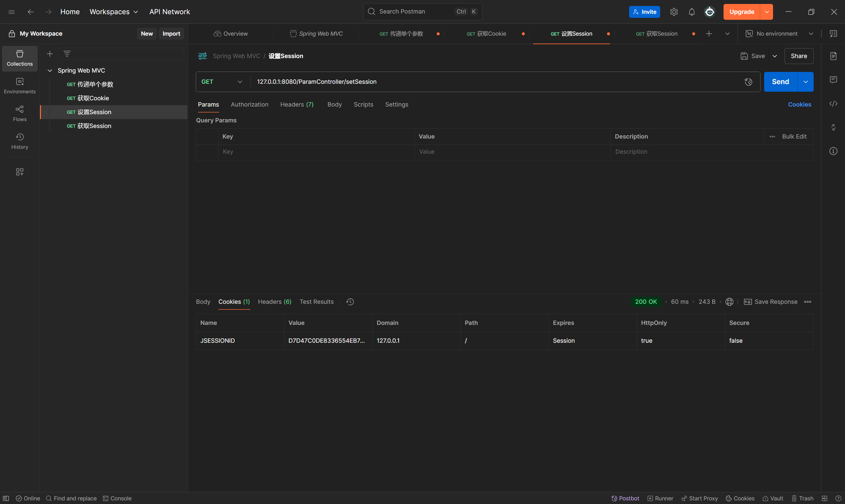Screen dimensions: 845x504
Task: Open Flows in the sidebar
Action: coord(20,114)
